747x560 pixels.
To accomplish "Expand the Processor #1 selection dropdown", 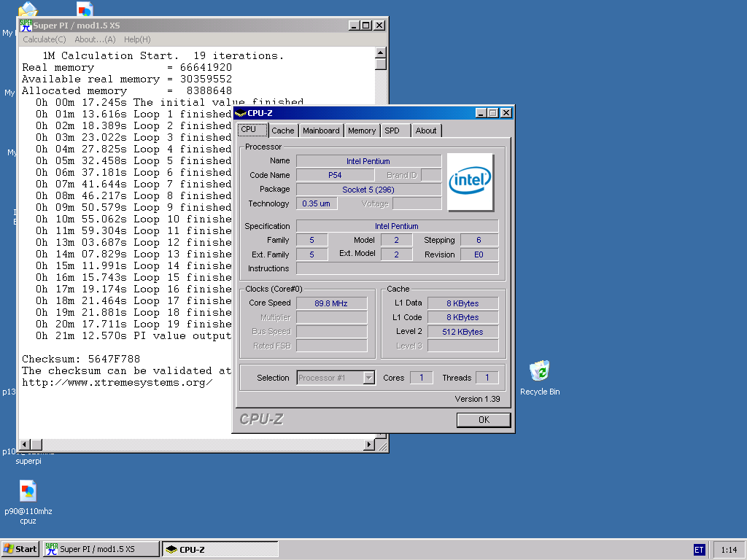I will coord(368,378).
